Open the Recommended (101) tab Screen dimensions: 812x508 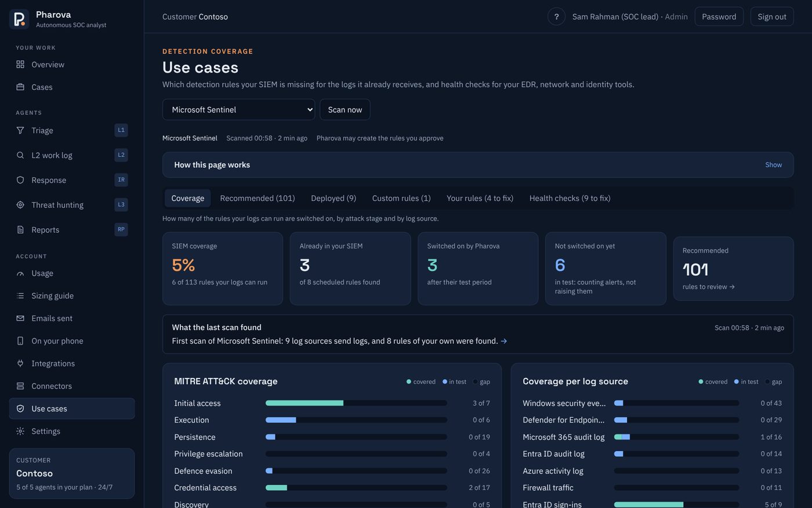[x=258, y=198]
